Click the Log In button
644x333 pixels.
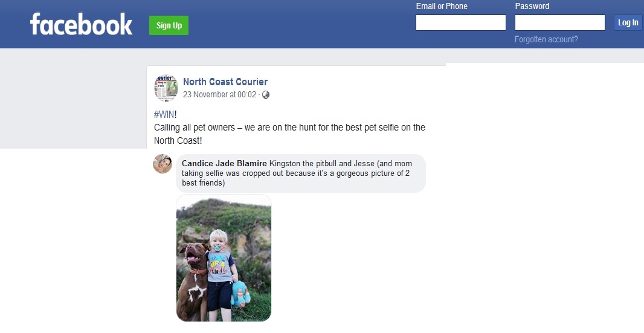tap(628, 22)
